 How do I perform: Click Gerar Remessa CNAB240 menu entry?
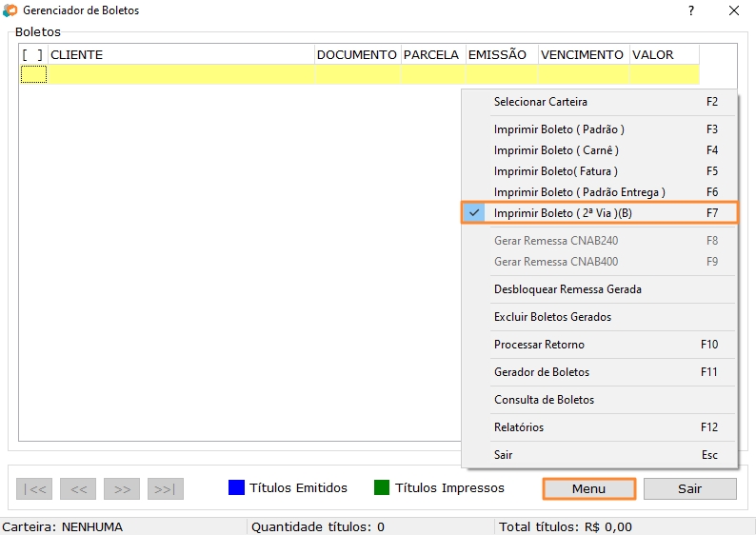pos(599,241)
